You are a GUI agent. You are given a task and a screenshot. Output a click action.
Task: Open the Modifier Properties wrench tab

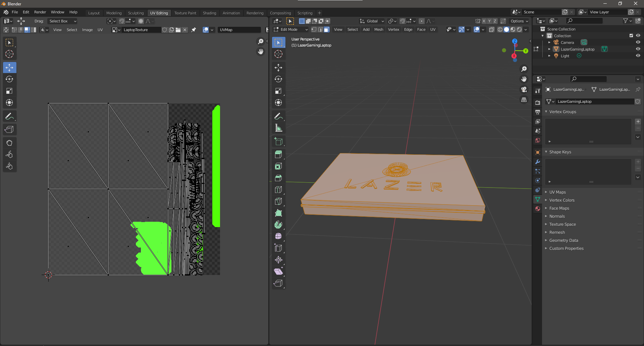pyautogui.click(x=537, y=162)
